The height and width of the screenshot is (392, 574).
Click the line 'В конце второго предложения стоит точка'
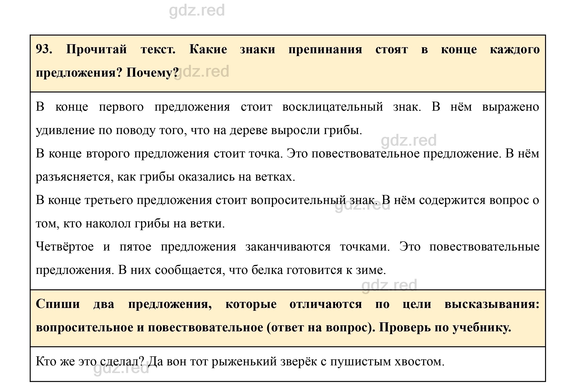(x=288, y=154)
